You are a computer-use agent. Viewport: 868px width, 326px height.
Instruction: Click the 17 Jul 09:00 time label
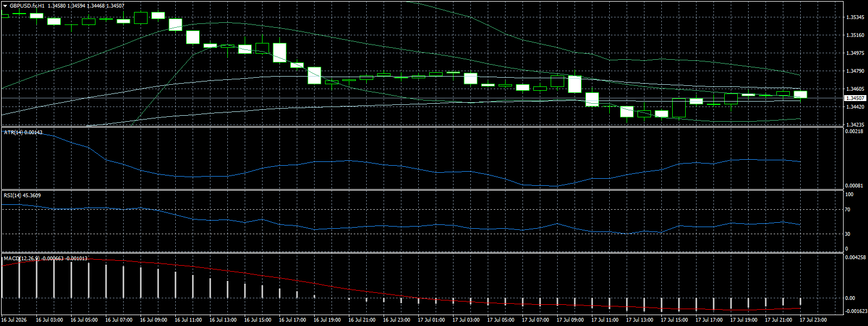(x=570, y=320)
